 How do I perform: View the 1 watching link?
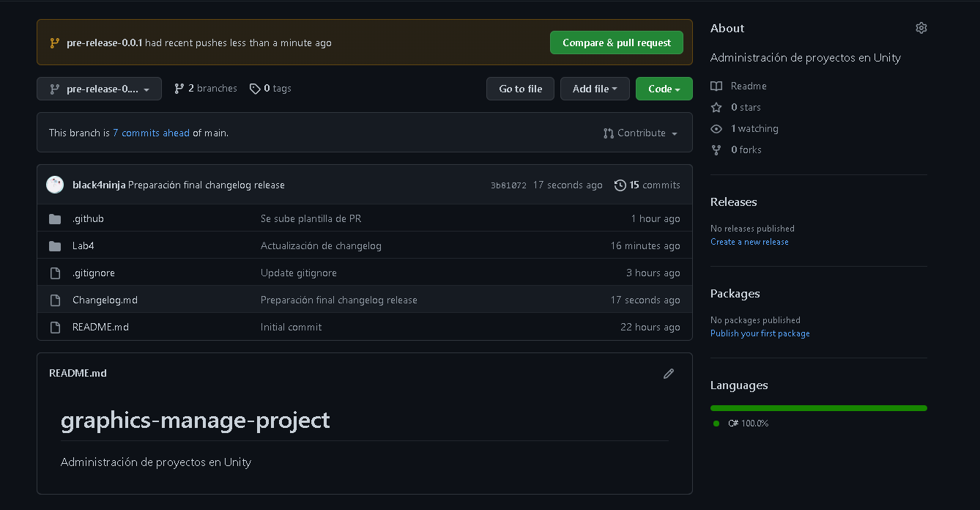pyautogui.click(x=754, y=128)
